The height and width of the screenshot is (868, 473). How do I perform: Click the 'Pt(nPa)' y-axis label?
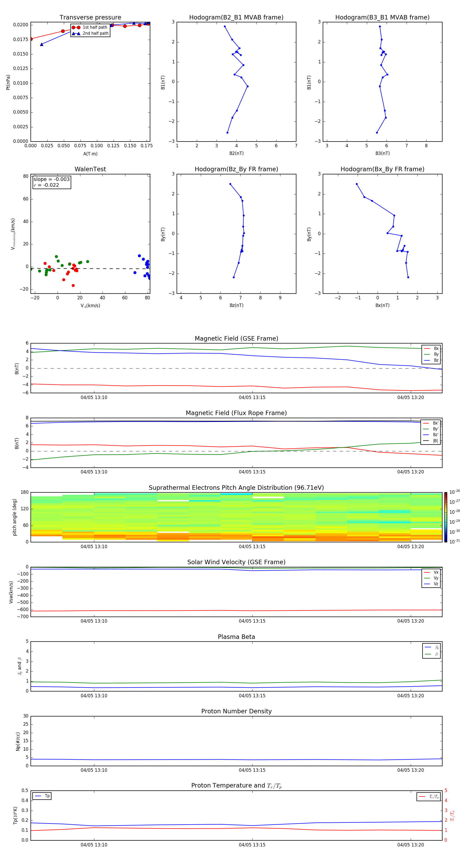pos(8,82)
